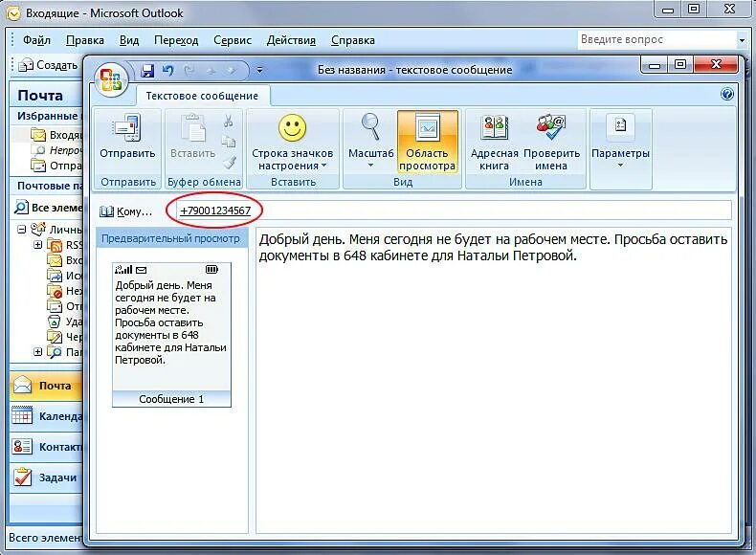Screen dimensions: 756x555
Task: Click the Format Painter brush icon
Action: point(230,163)
